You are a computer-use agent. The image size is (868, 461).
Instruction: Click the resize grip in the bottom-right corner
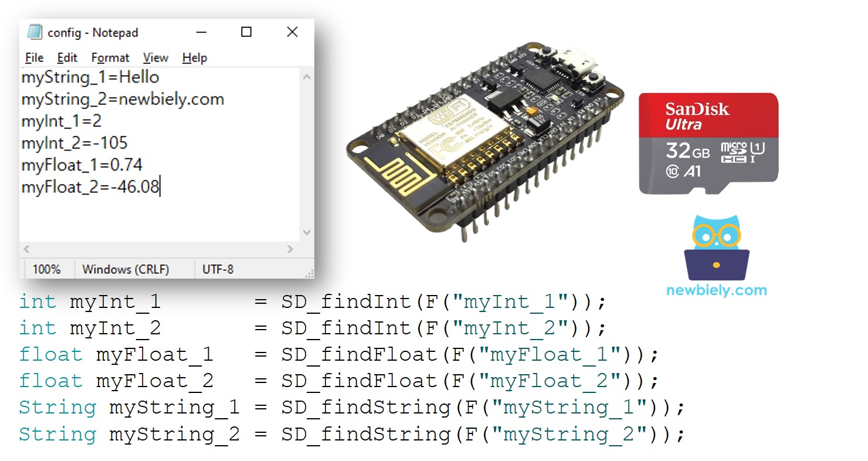pos(310,273)
